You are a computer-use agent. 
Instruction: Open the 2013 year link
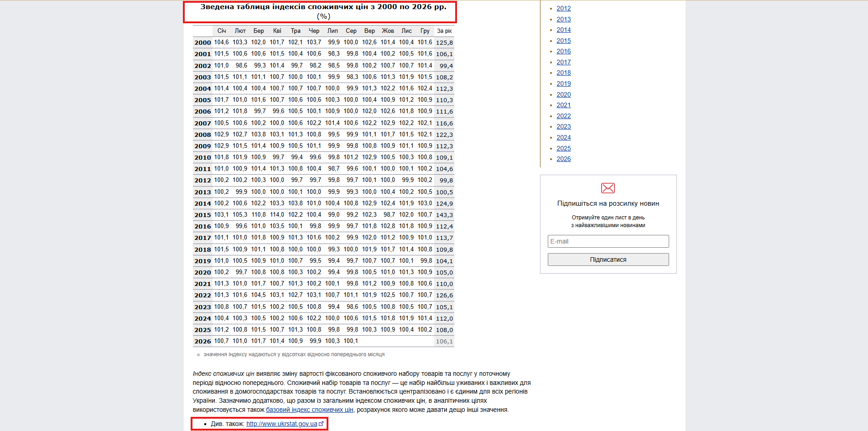(x=563, y=19)
